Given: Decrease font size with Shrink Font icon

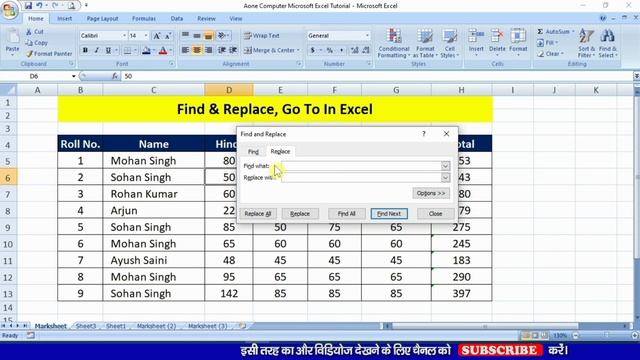Looking at the screenshot, I should tap(168, 36).
